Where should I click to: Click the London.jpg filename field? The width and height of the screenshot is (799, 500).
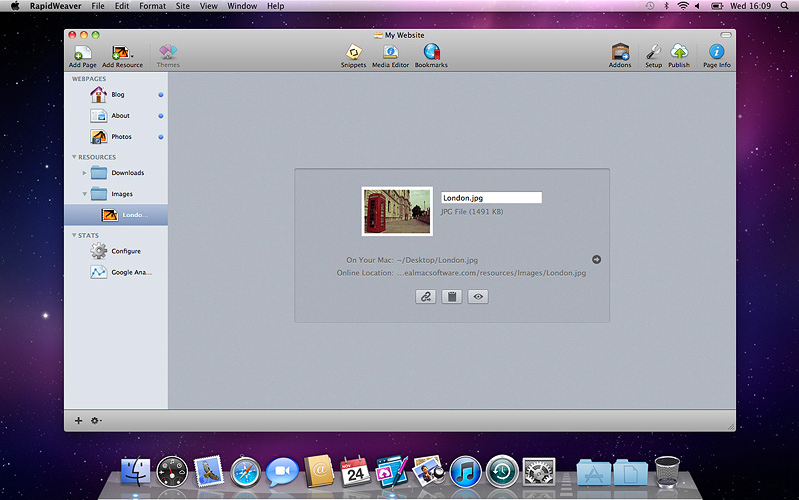[x=491, y=198]
